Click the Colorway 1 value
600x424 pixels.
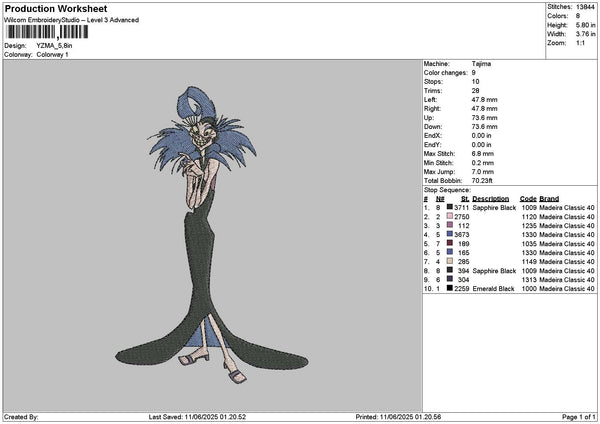pos(53,54)
